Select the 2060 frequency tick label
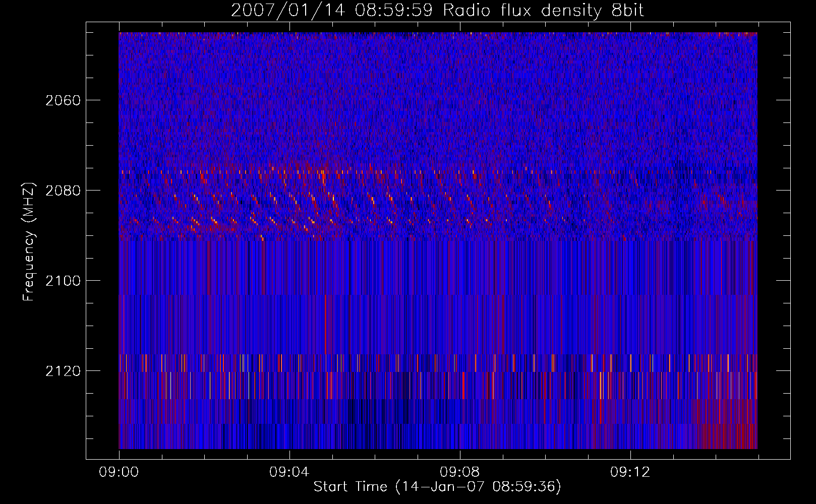 coord(63,100)
